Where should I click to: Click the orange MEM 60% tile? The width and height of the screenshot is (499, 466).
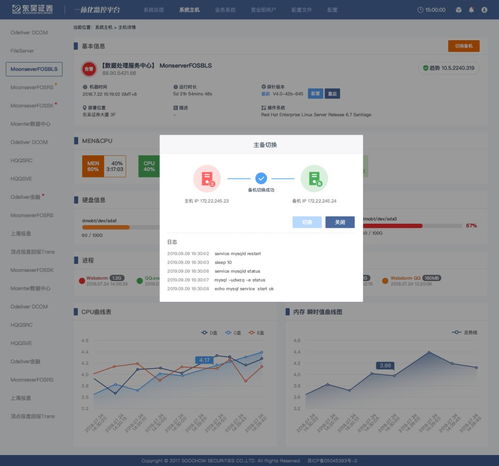(93, 166)
